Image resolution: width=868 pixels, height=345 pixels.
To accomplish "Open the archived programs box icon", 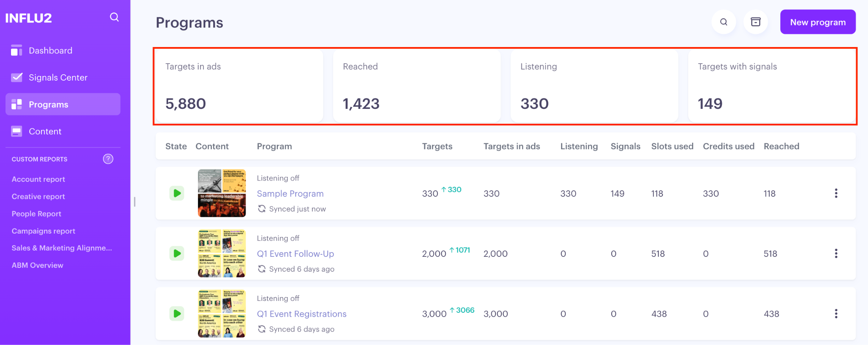I will 755,22.
